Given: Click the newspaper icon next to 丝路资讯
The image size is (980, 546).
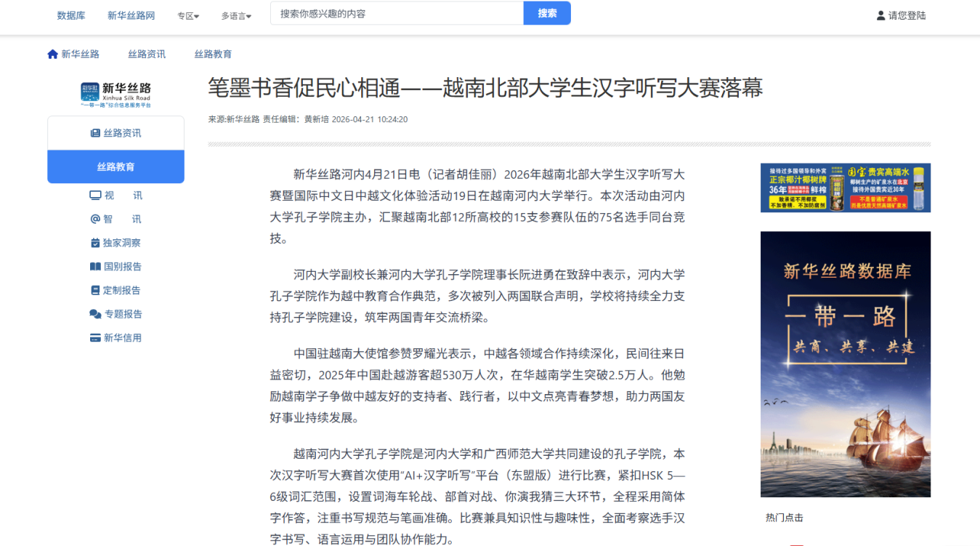Looking at the screenshot, I should (95, 133).
